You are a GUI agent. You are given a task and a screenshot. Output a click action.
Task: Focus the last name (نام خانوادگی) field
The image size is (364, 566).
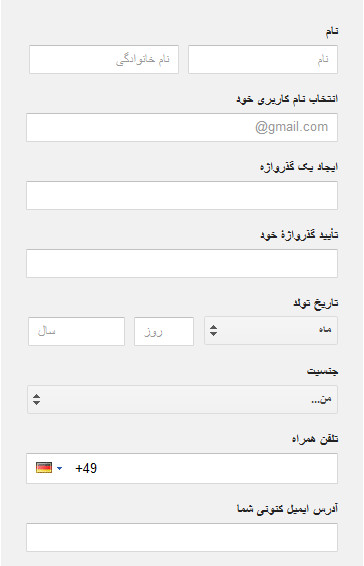(104, 60)
